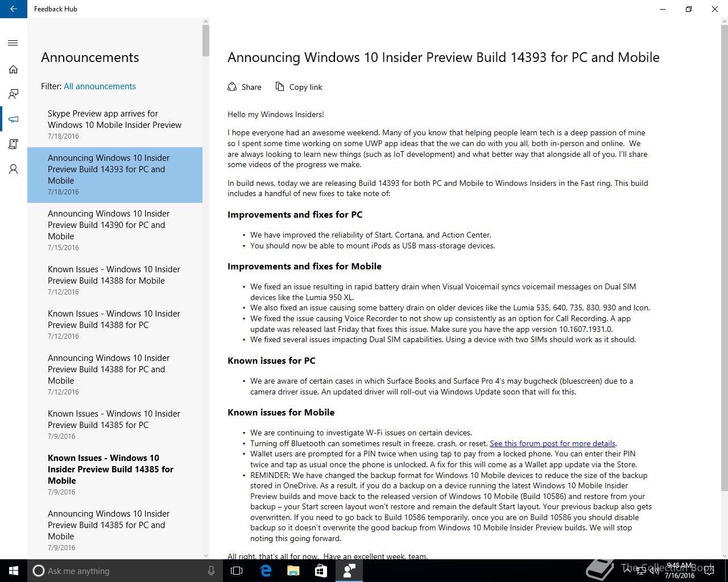Open Announcing Build 14388 for PC and Mobile
Viewport: 728px width, 582px height.
point(115,375)
